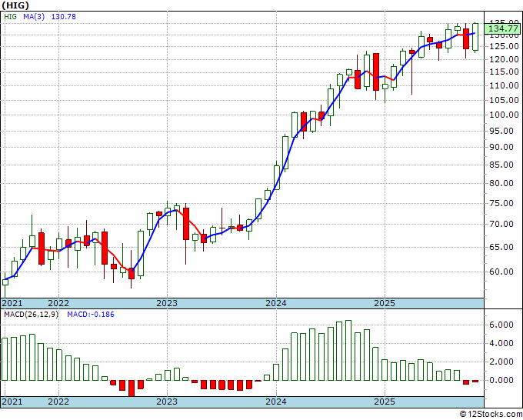Viewport: 523px width, 420px height.
Task: Click 2025 on the MACD time axis
Action: point(385,402)
